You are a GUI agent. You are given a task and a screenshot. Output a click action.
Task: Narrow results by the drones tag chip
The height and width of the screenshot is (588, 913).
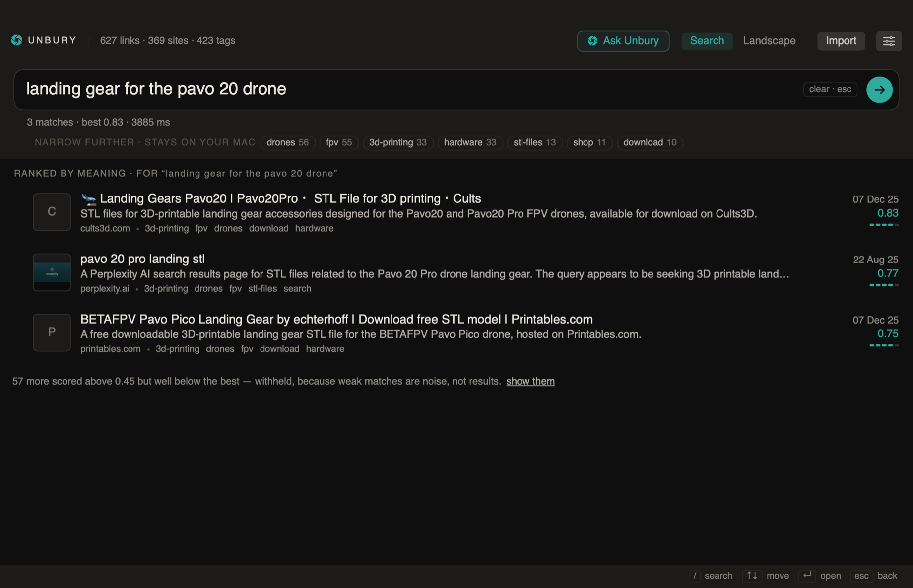(x=288, y=143)
